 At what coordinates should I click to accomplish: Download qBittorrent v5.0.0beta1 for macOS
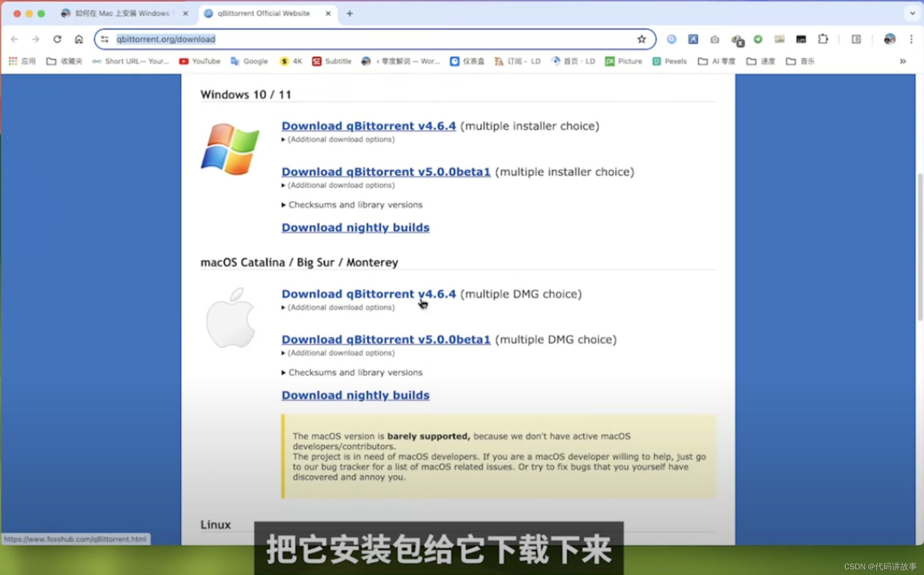pyautogui.click(x=386, y=340)
